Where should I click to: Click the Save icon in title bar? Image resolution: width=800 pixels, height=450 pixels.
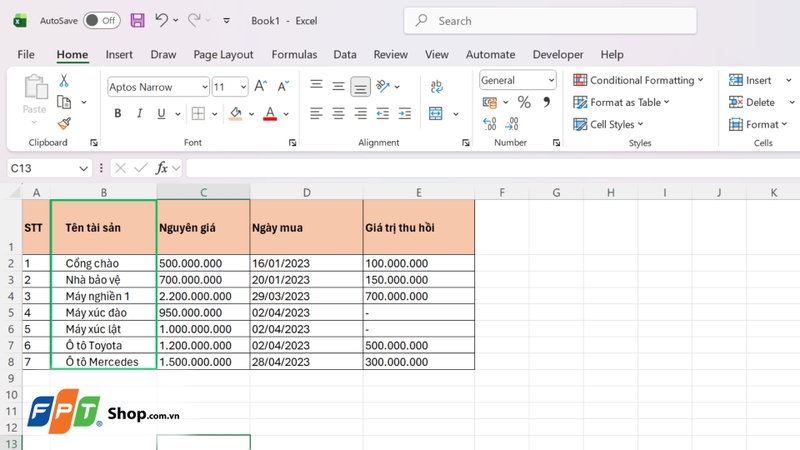point(137,20)
